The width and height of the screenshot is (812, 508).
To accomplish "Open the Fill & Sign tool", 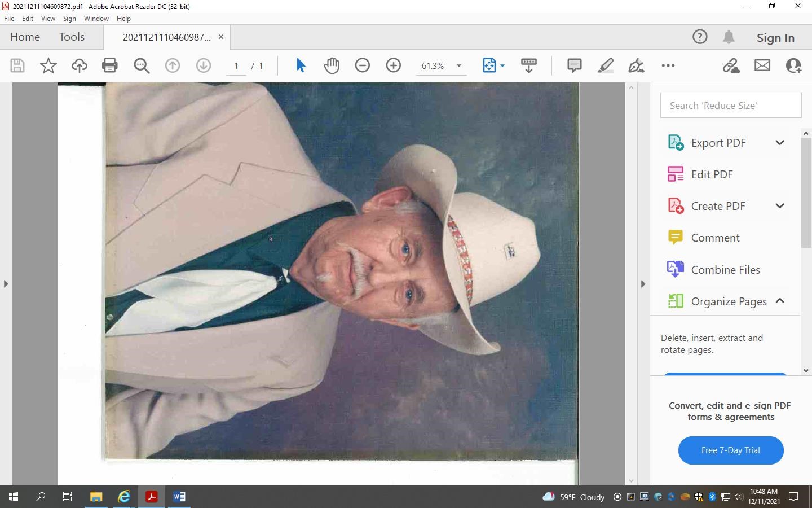I will coord(636,65).
